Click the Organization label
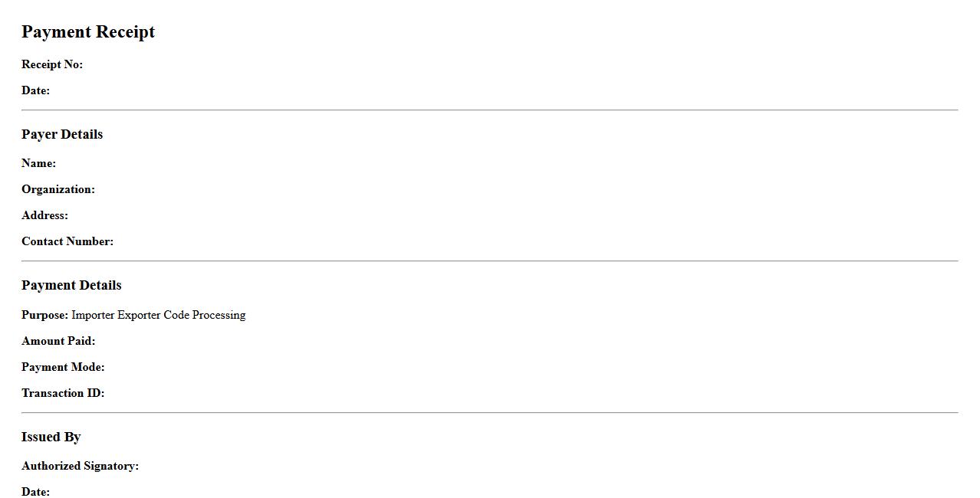This screenshot has width=980, height=498. (x=58, y=189)
